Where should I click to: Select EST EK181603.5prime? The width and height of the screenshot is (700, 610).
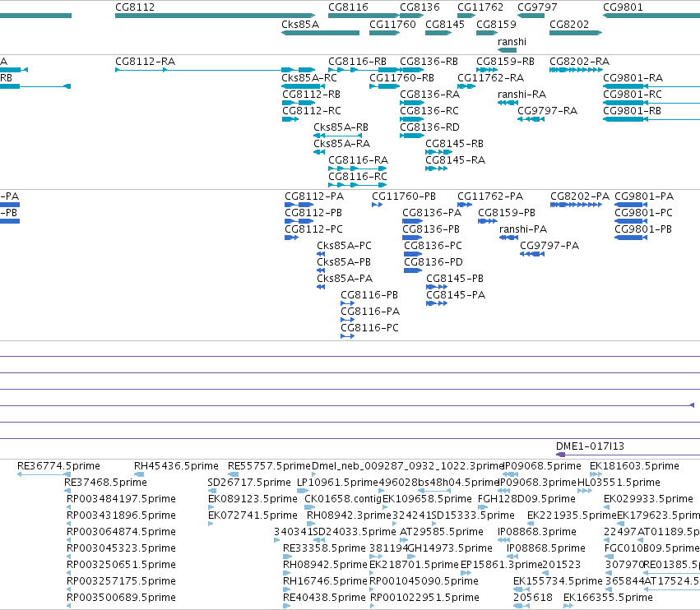coord(596,474)
